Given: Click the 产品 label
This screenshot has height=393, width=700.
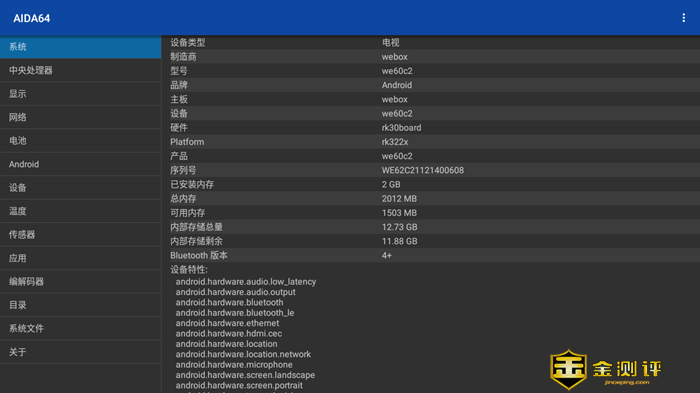Looking at the screenshot, I should pyautogui.click(x=179, y=156).
